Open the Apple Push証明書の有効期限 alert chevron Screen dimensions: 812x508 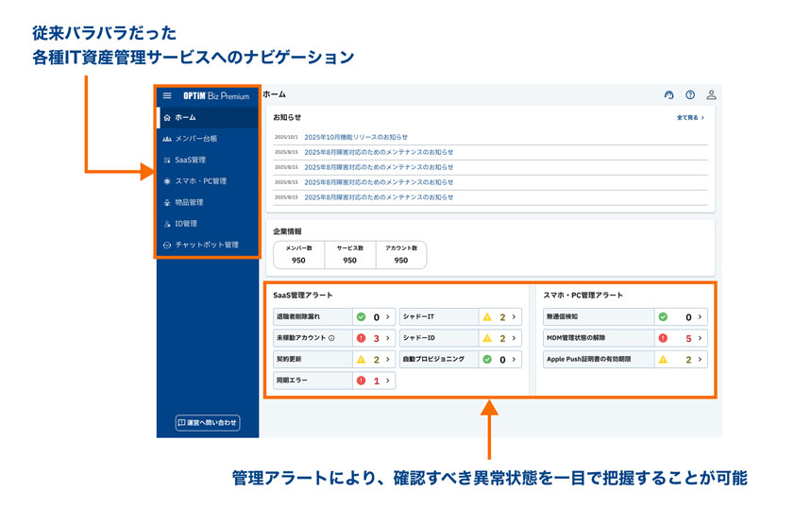pos(700,360)
